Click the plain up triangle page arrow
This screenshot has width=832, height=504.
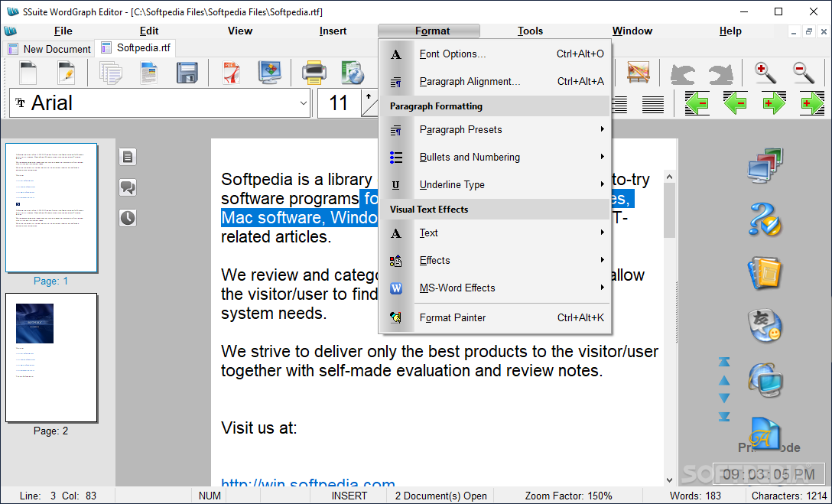point(724,380)
